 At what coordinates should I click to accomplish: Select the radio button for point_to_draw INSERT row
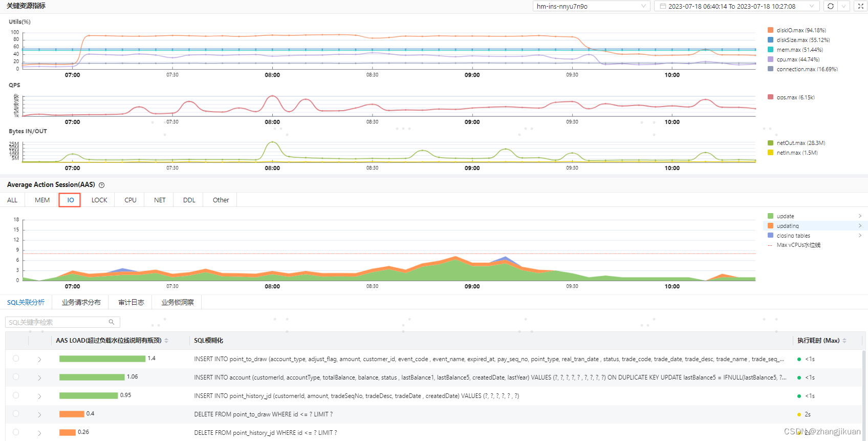tap(16, 359)
